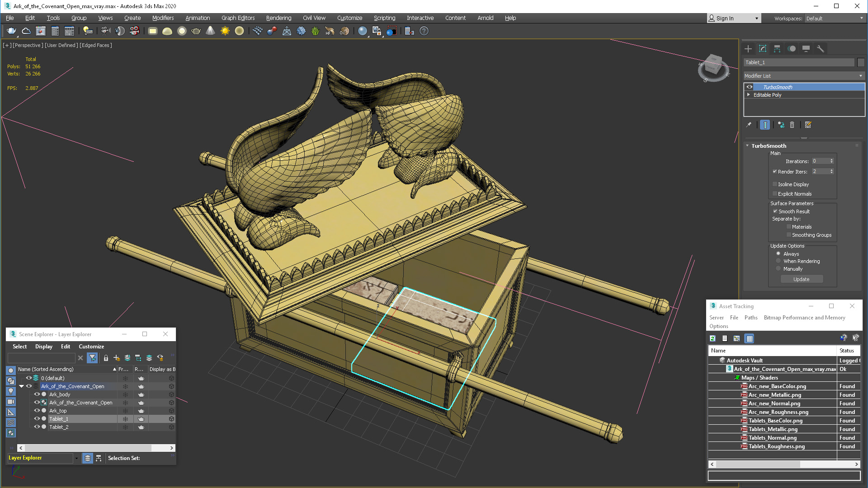Image resolution: width=868 pixels, height=488 pixels.
Task: Click make unique modifier icon
Action: click(781, 125)
